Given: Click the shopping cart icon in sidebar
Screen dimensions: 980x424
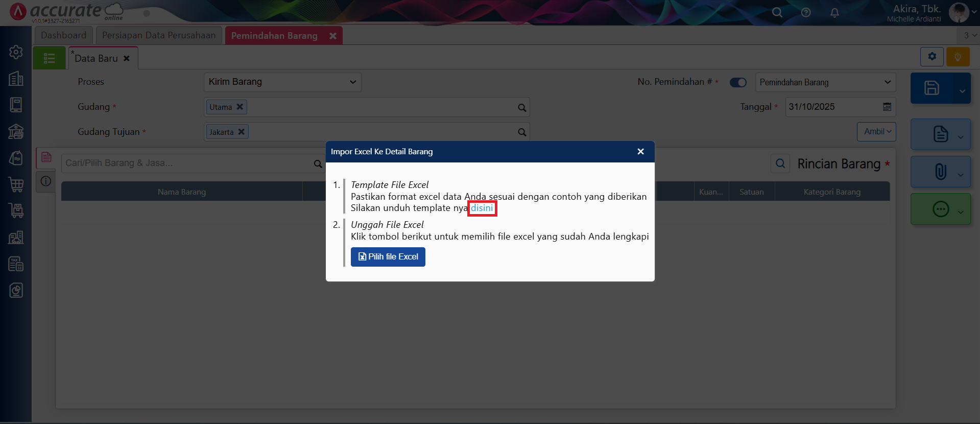Looking at the screenshot, I should click(x=16, y=184).
